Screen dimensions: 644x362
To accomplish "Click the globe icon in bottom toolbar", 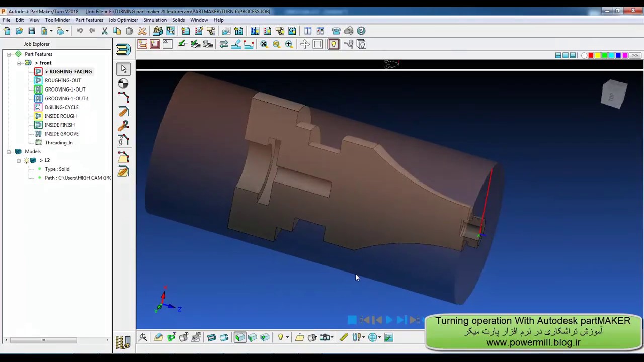I will point(373,337).
